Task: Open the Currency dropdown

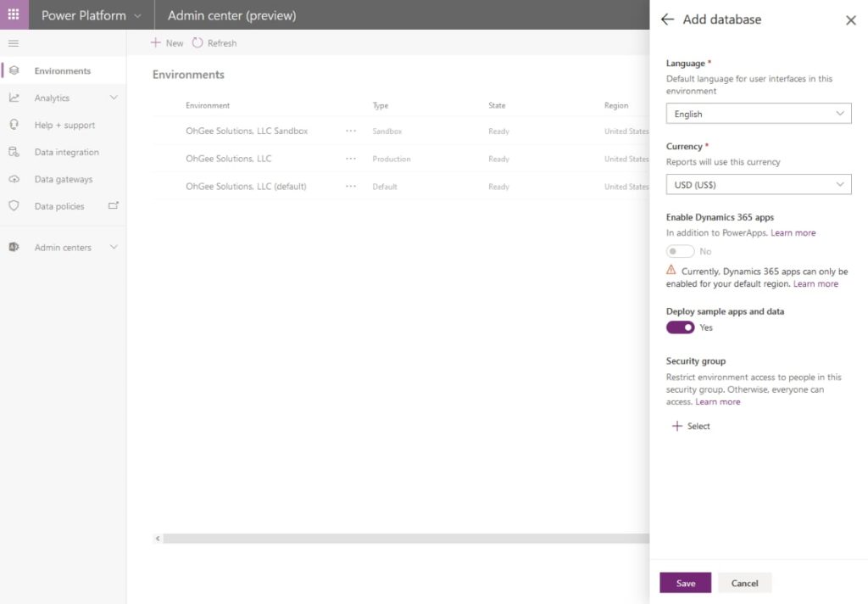Action: 758,184
